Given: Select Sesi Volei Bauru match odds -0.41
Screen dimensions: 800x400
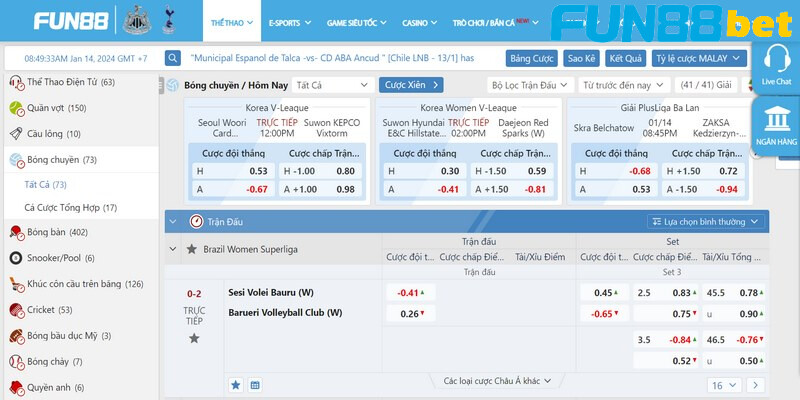Looking at the screenshot, I should (x=411, y=293).
